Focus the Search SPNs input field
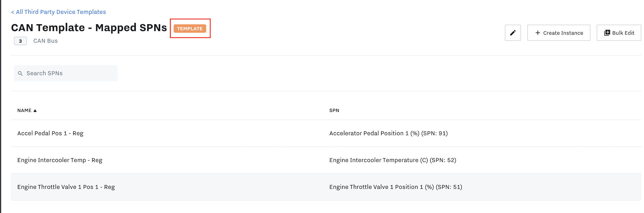Viewport: 644px width, 213px height. pos(66,73)
